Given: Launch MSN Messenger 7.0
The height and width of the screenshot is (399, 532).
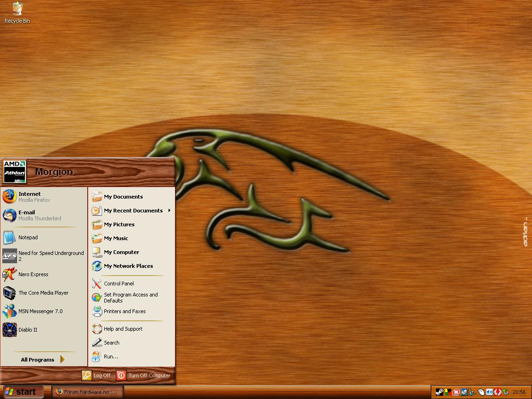Looking at the screenshot, I should (x=44, y=311).
